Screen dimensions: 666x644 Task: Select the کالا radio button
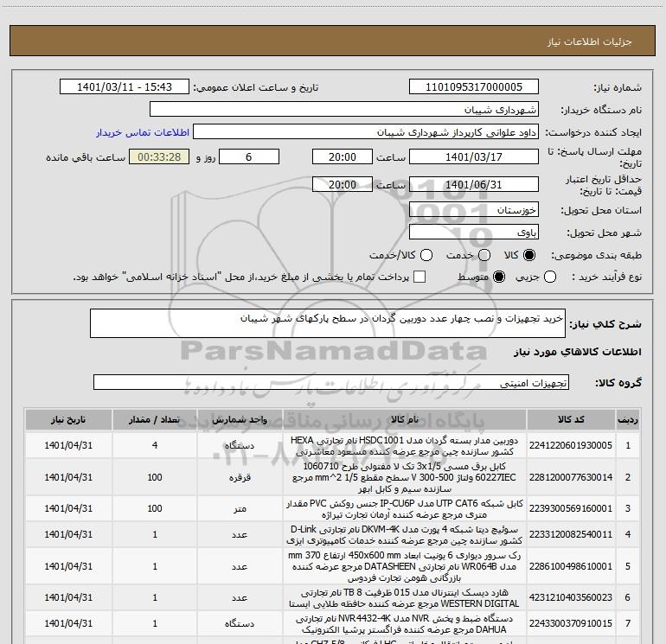click(529, 255)
